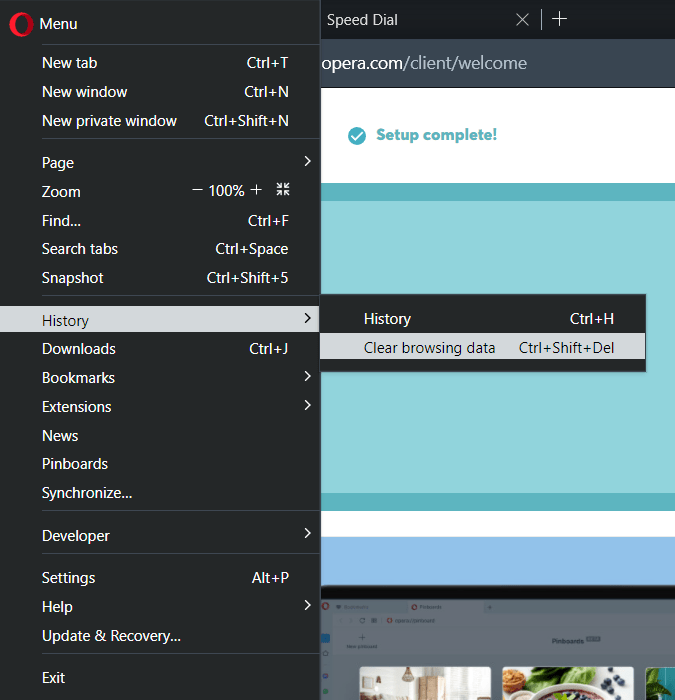
Task: Choose New window menu entry
Action: [x=160, y=92]
